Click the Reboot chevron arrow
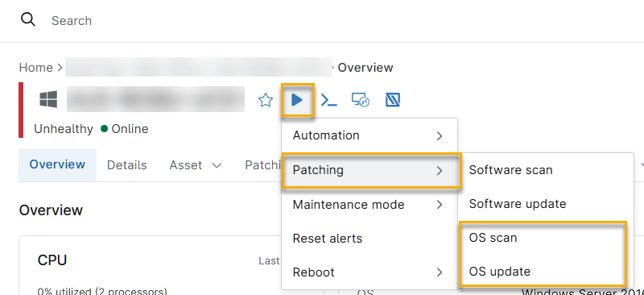This screenshot has width=644, height=295. click(440, 272)
